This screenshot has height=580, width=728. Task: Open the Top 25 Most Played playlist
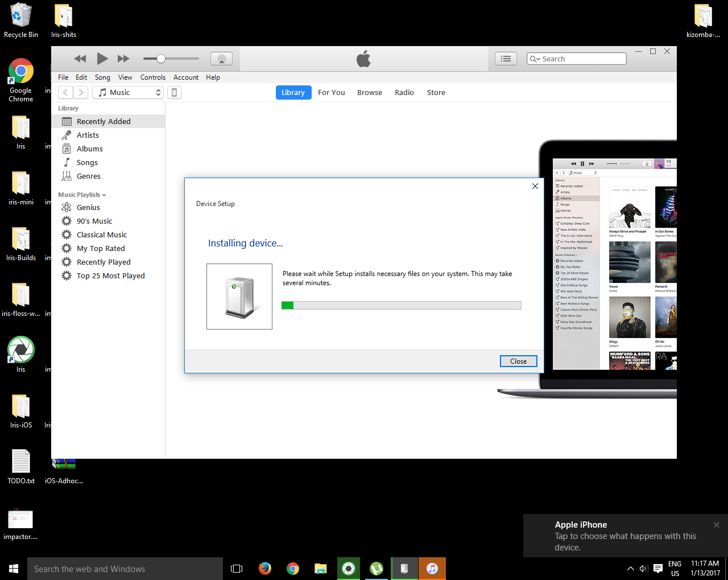pos(108,275)
